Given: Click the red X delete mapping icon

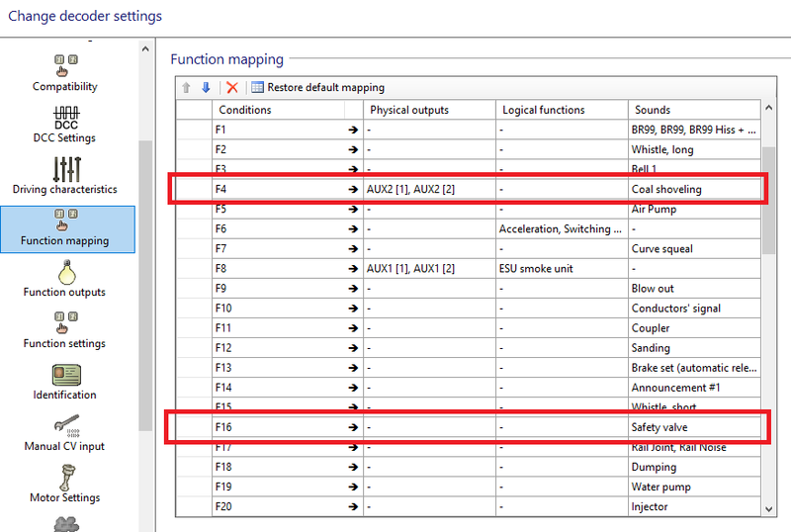Looking at the screenshot, I should pyautogui.click(x=232, y=87).
